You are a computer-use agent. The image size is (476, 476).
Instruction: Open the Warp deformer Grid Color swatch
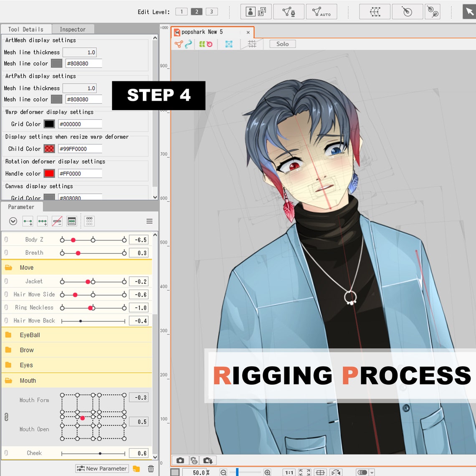[48, 124]
